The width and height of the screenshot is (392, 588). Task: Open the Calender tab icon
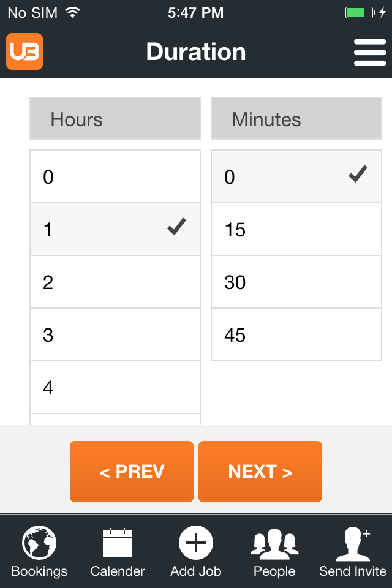[118, 543]
